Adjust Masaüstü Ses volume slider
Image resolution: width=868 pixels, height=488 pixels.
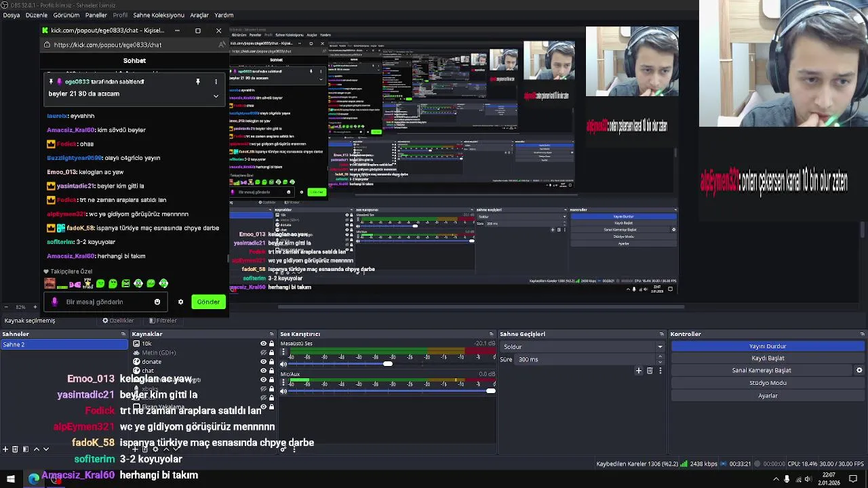pos(387,364)
